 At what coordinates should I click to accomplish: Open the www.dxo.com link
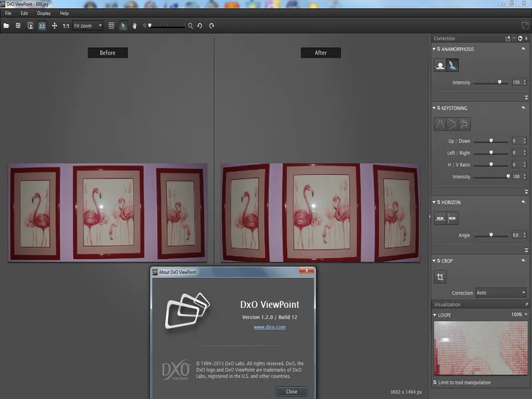269,327
